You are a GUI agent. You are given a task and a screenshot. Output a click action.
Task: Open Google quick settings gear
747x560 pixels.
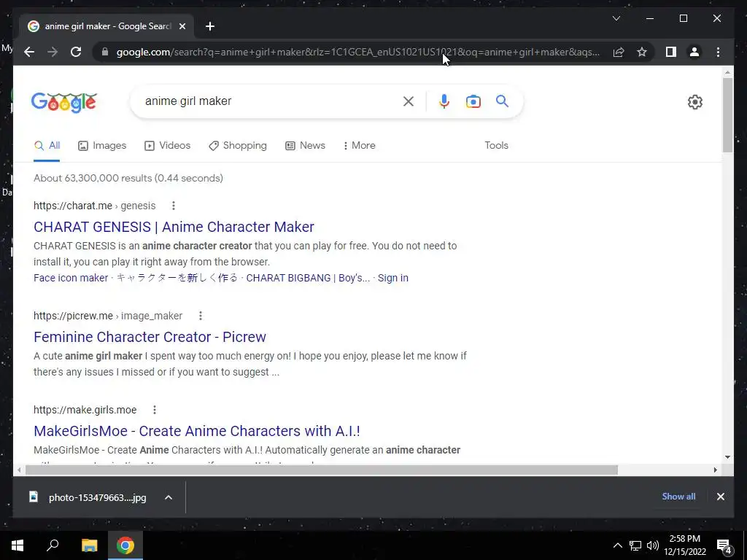694,102
